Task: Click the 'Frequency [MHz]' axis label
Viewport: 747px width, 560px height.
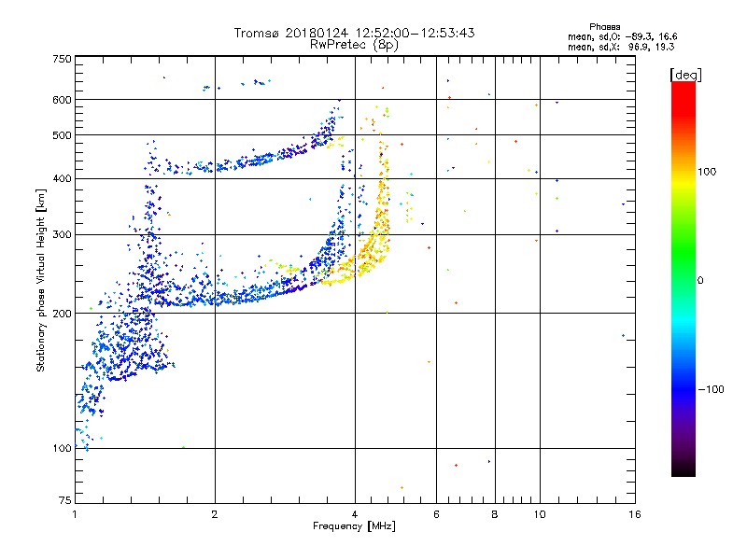Action: 354,526
